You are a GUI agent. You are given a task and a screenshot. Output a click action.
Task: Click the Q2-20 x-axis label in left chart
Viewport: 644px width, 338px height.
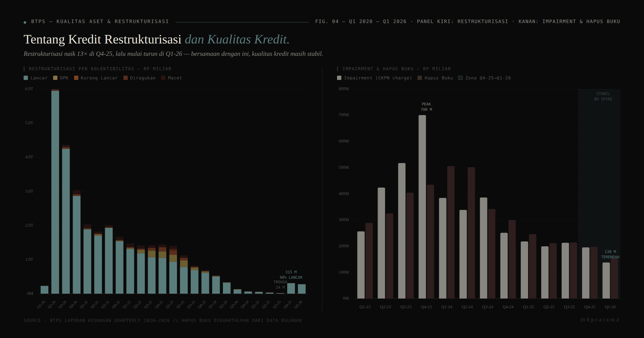point(52,304)
